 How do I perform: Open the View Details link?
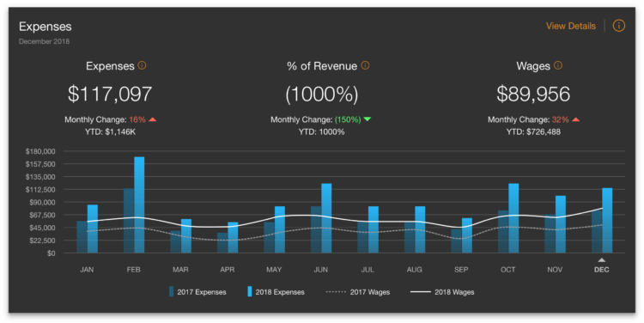[x=570, y=26]
